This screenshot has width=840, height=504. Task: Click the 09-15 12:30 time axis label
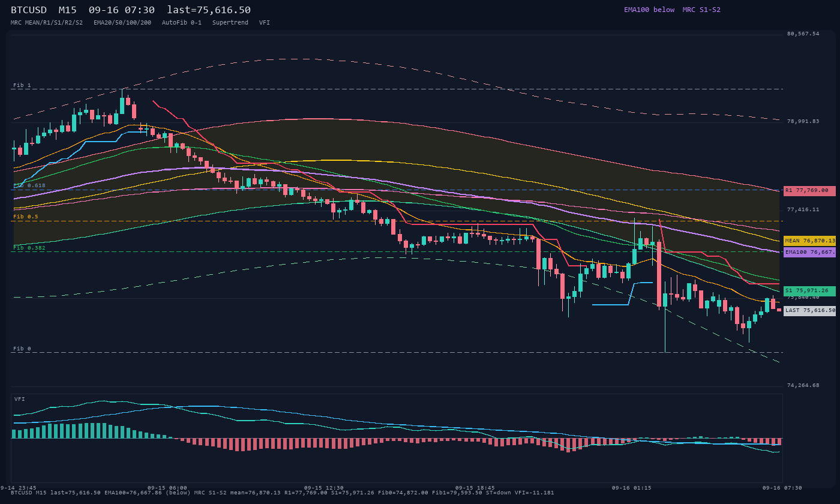(x=324, y=488)
